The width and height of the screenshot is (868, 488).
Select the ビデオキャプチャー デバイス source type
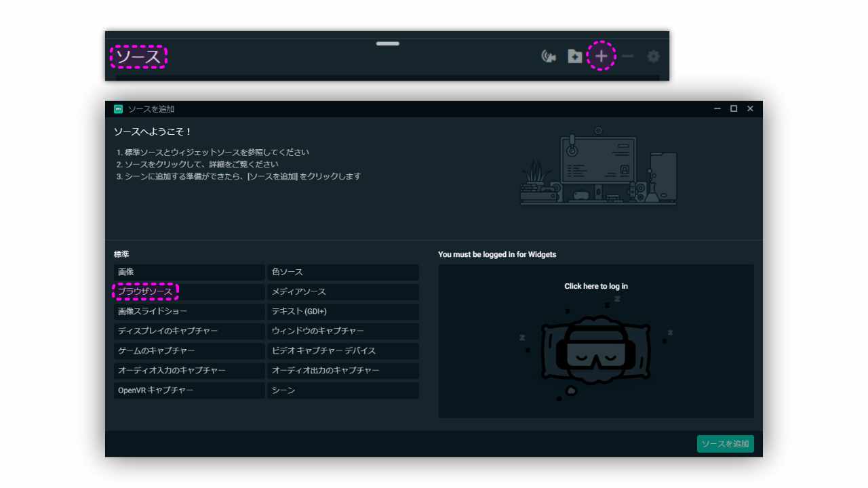342,350
